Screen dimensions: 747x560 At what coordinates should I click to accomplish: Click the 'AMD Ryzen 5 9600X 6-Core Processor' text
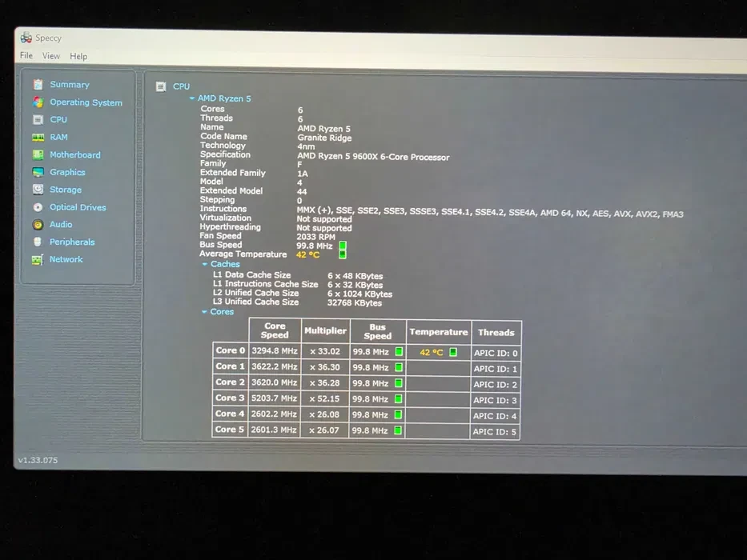point(373,157)
